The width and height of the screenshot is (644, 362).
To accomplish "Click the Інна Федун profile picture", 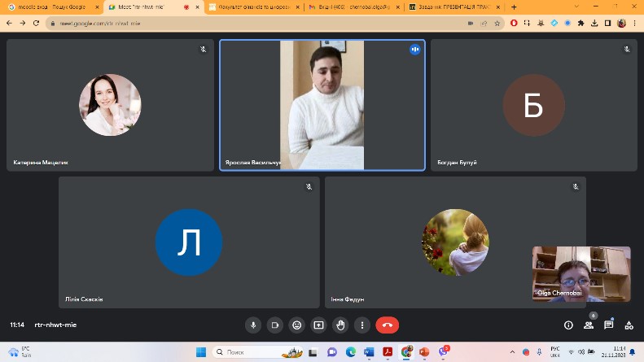I will point(455,242).
